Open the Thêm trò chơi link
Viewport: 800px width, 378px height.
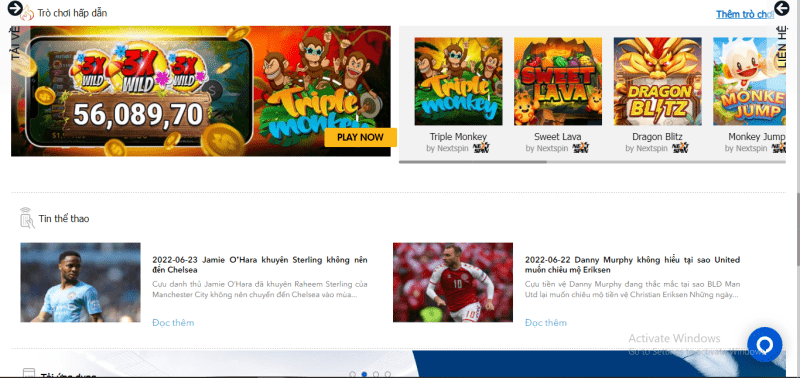(744, 14)
